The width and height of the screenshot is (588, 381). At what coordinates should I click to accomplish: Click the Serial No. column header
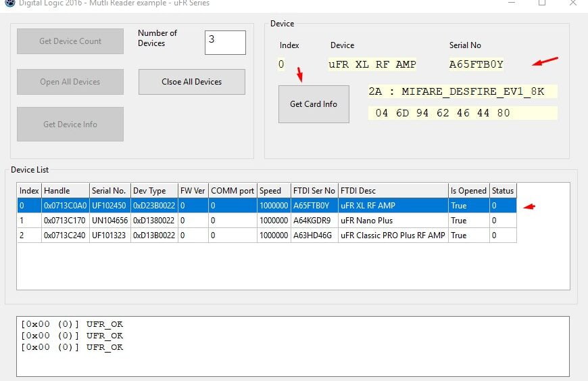(109, 191)
